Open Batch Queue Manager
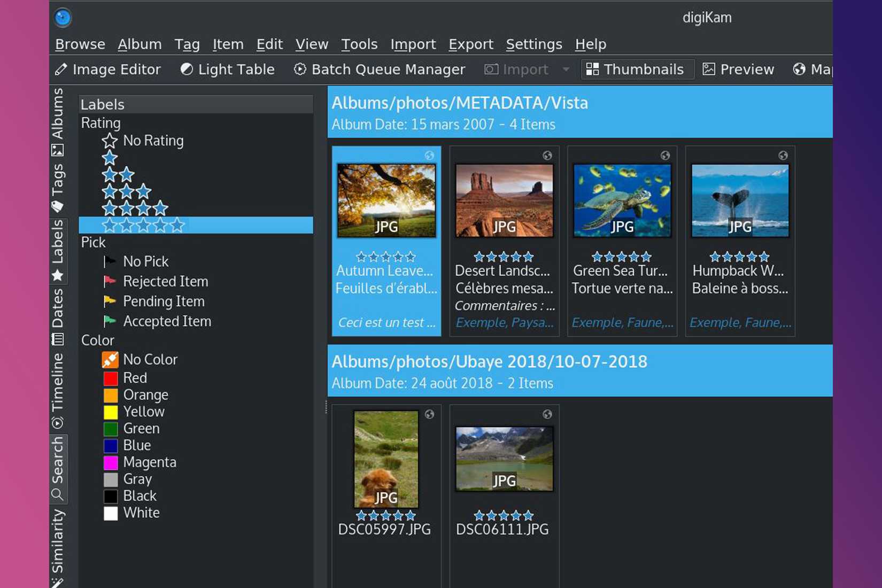This screenshot has height=588, width=882. tap(380, 69)
